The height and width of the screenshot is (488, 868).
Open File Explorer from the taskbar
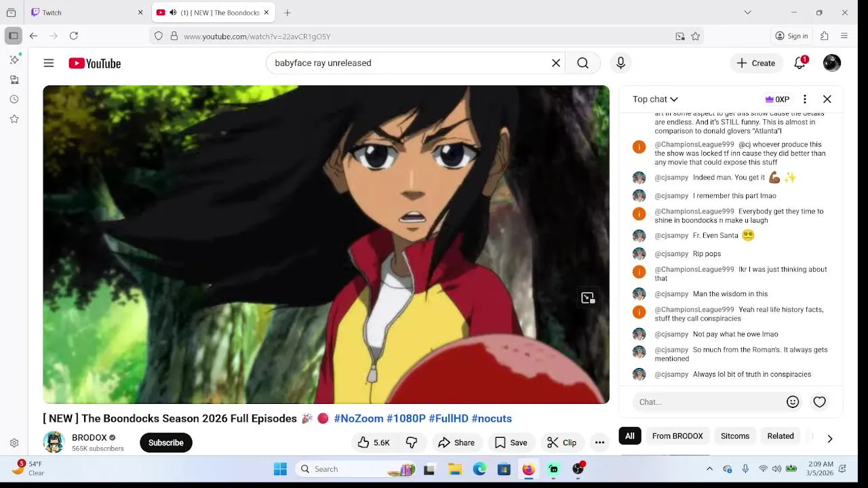coord(455,469)
